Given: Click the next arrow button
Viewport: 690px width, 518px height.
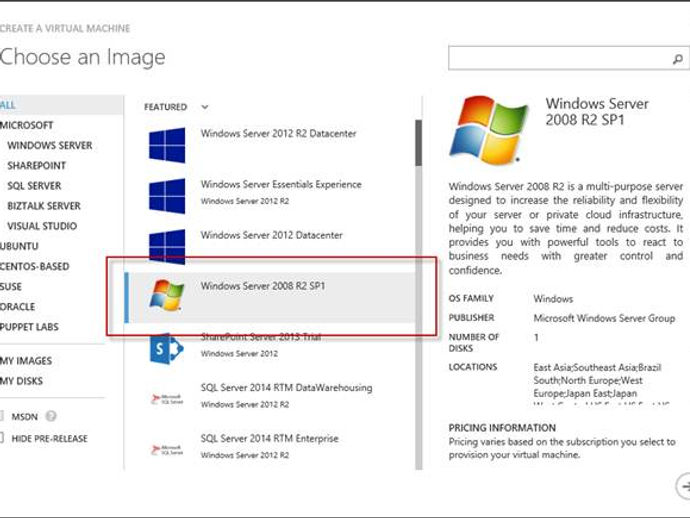Looking at the screenshot, I should pos(683,486).
